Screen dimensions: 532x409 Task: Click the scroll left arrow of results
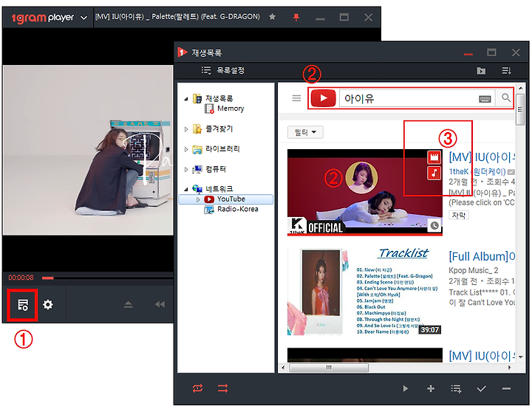tap(283, 368)
